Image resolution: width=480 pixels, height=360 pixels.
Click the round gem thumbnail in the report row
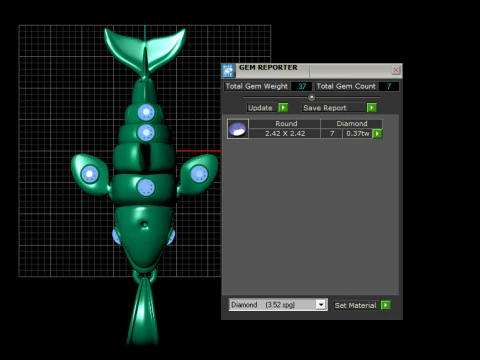[238, 129]
